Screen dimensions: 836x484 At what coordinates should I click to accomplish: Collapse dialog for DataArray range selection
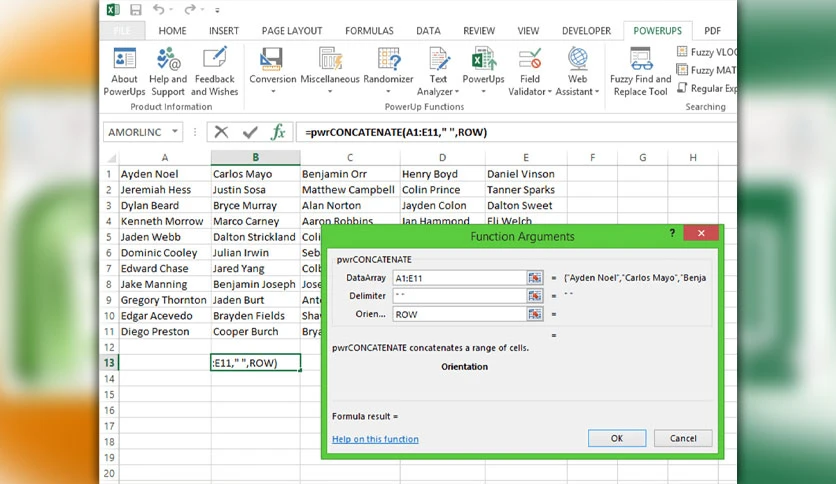[x=534, y=278]
